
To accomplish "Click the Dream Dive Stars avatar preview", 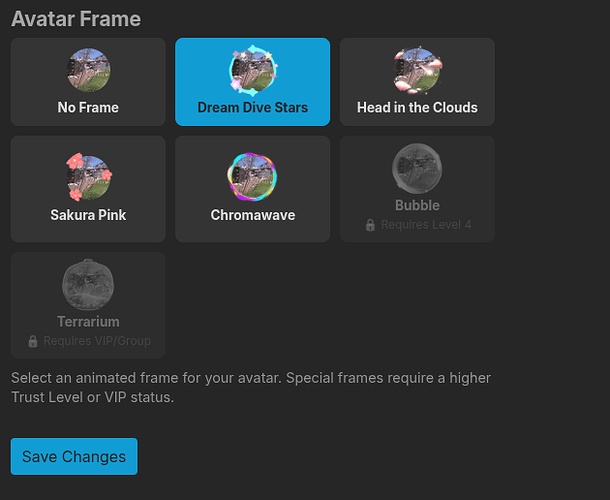I will tap(253, 70).
